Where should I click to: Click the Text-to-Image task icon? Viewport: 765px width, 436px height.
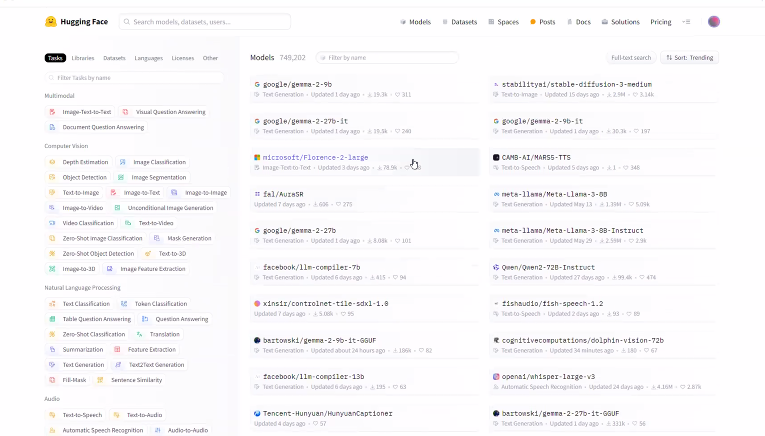[52, 193]
